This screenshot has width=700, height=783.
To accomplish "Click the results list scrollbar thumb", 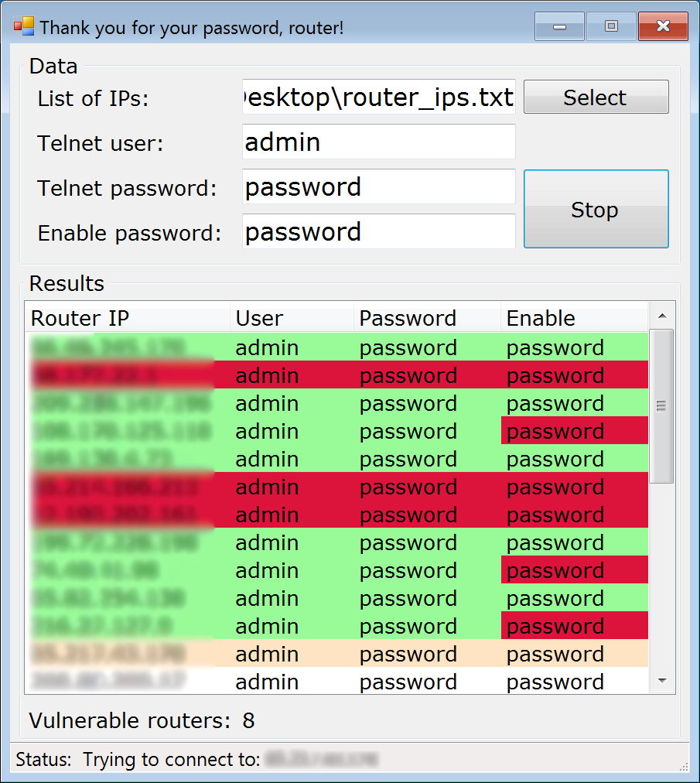I will tap(661, 406).
